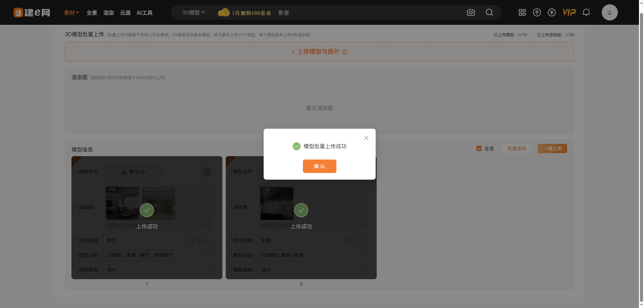Delete 客厅.zip with the trash icon
Screen dimensions: 644x308
(x=207, y=172)
